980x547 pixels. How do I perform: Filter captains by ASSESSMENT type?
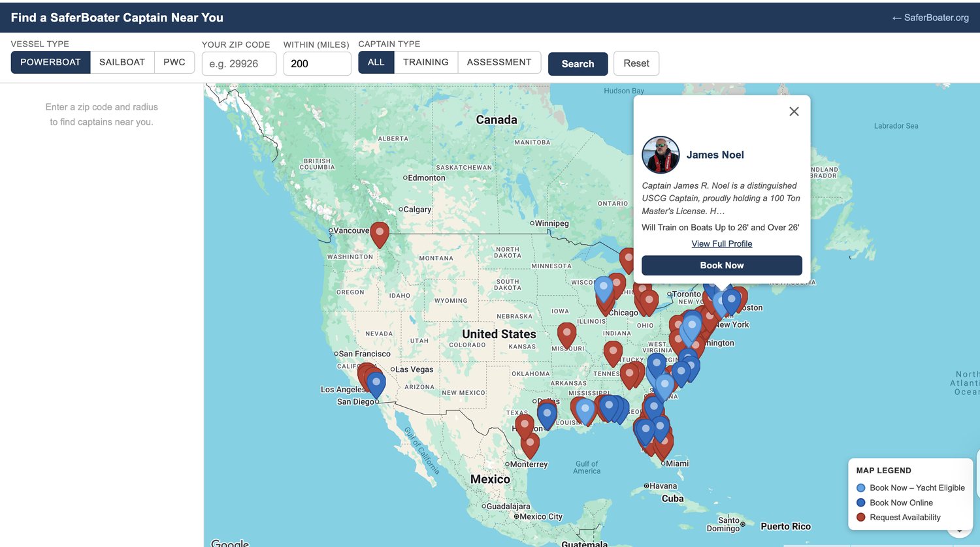pyautogui.click(x=499, y=62)
